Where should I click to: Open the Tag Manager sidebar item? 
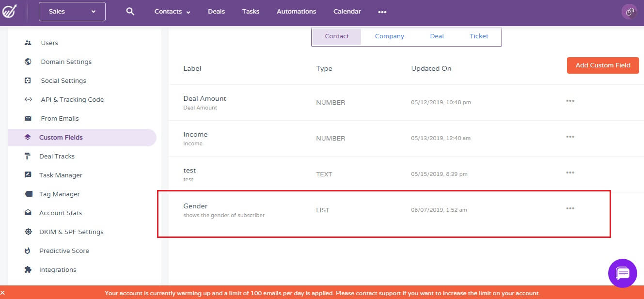[59, 194]
